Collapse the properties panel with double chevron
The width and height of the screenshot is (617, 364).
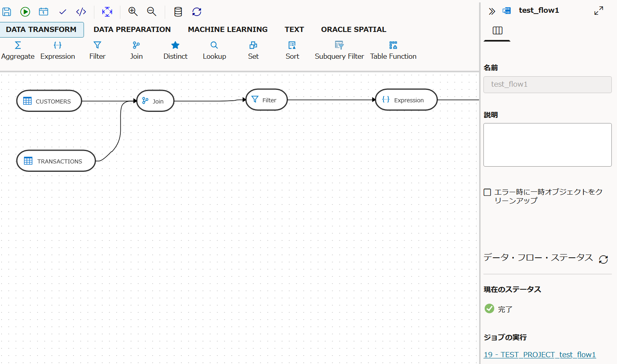pyautogui.click(x=492, y=11)
